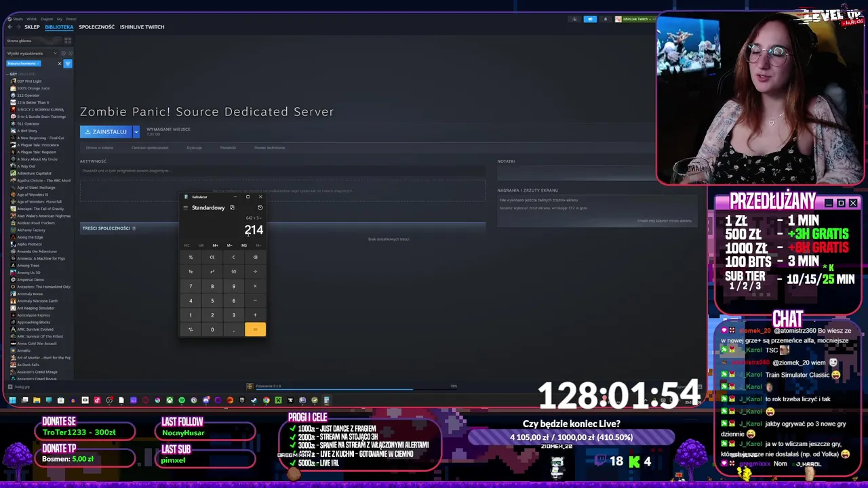Click the orange equals key
868x488 pixels.
255,329
